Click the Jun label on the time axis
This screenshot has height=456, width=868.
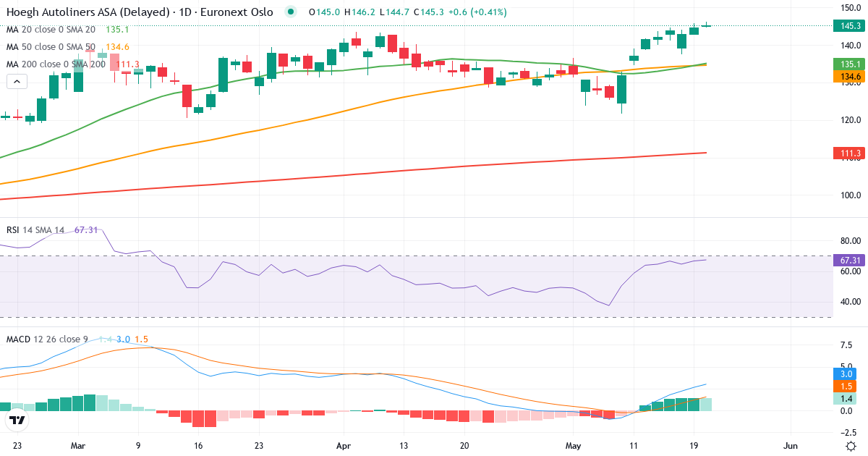[x=791, y=445]
